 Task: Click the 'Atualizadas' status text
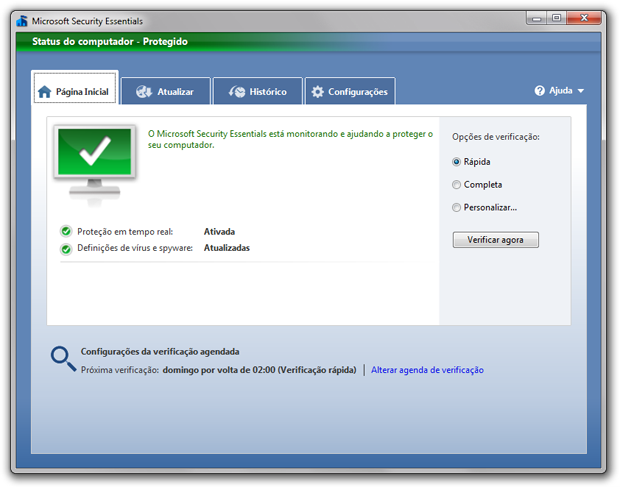227,248
